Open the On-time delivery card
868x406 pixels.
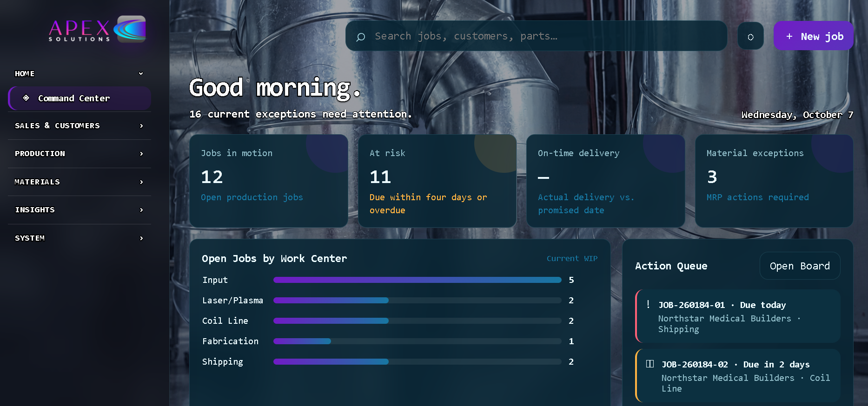(605, 181)
